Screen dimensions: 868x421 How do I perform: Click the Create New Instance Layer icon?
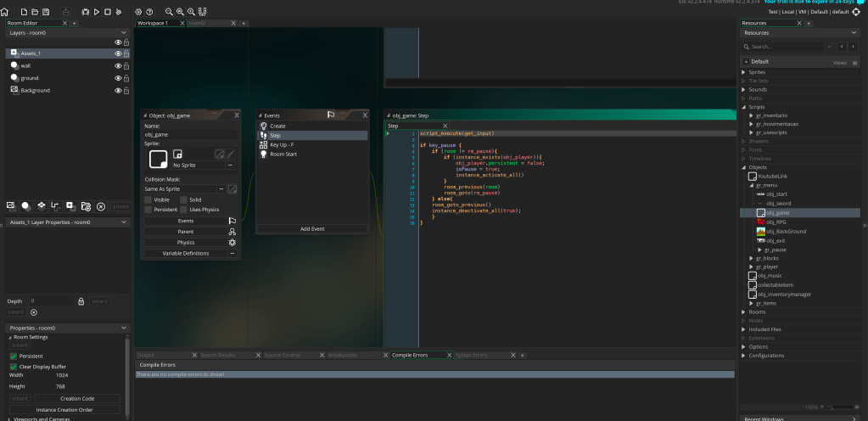click(26, 205)
